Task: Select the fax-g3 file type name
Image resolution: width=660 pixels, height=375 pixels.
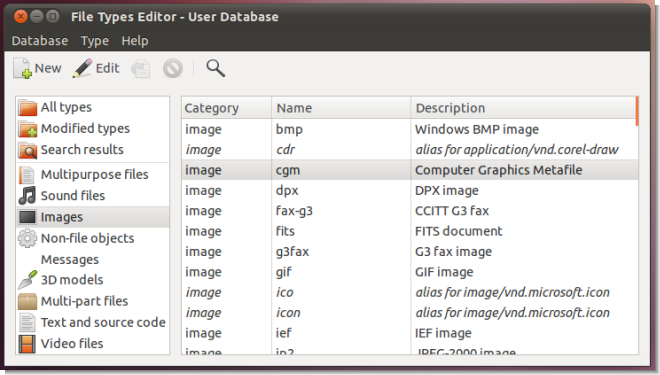Action: click(294, 211)
